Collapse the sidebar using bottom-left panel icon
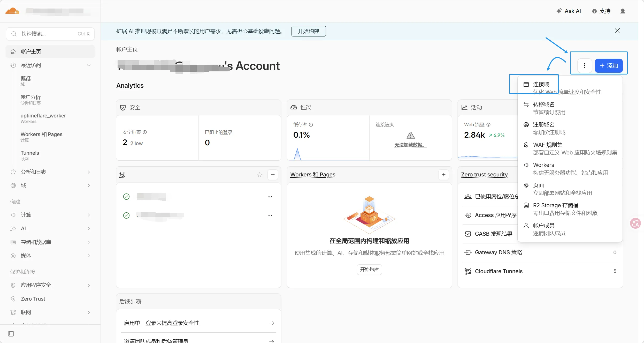This screenshot has width=644, height=343. pos(11,334)
